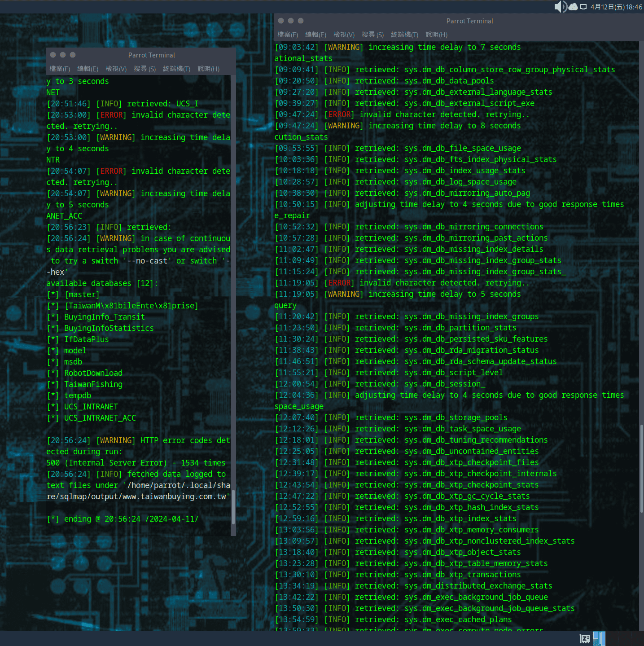Click sys.dm_db_missing_index_details log line
The width and height of the screenshot is (644, 646).
tap(409, 249)
